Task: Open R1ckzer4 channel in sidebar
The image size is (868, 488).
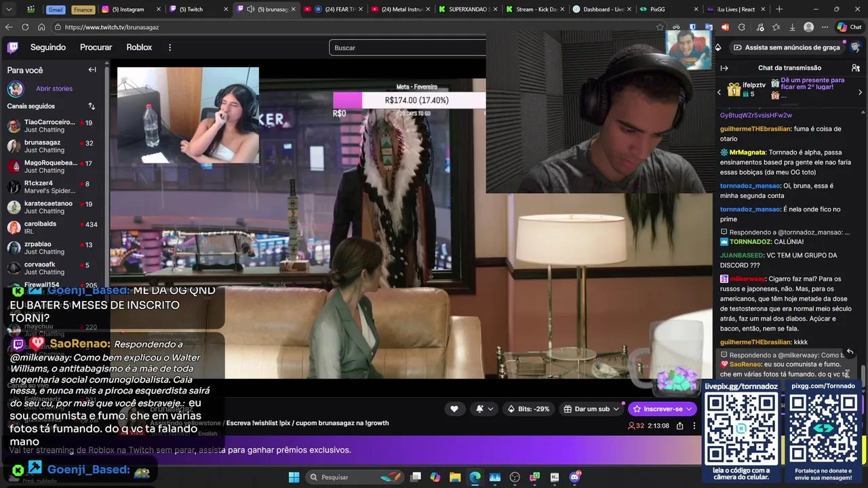Action: 54,187
